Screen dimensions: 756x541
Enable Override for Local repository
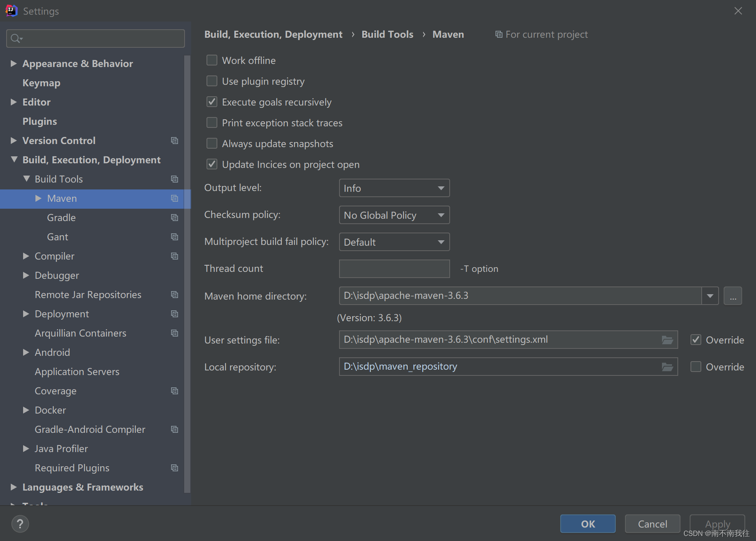coord(696,367)
